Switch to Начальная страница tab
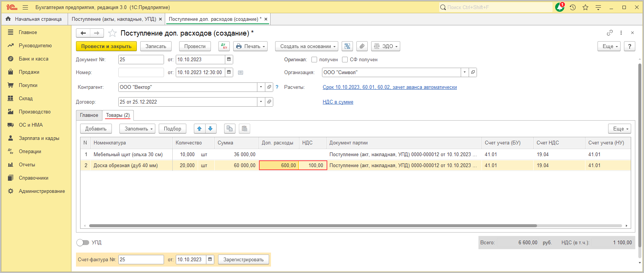 (x=34, y=19)
